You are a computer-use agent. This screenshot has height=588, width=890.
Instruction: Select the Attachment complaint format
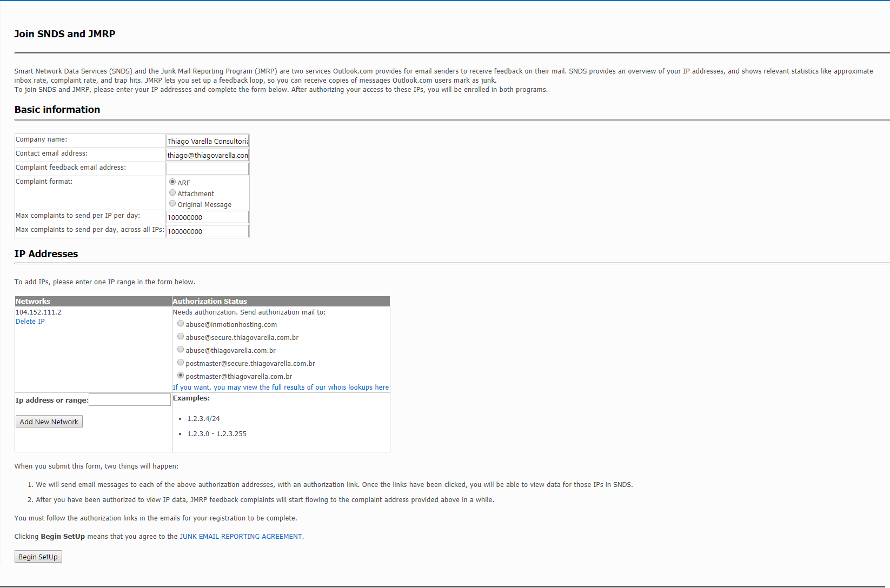pyautogui.click(x=172, y=193)
